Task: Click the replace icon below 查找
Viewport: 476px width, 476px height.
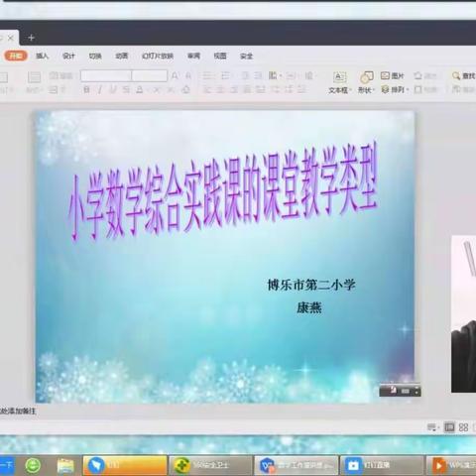Action: click(x=456, y=89)
